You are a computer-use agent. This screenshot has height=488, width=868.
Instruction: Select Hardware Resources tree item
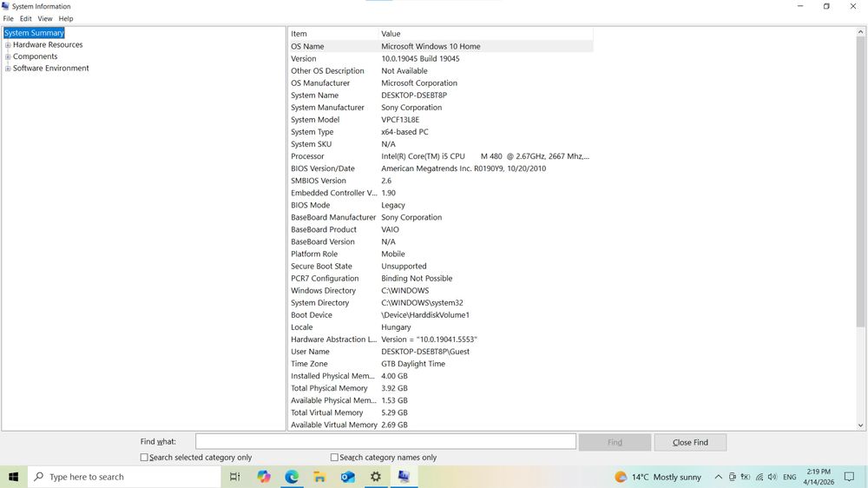[48, 45]
